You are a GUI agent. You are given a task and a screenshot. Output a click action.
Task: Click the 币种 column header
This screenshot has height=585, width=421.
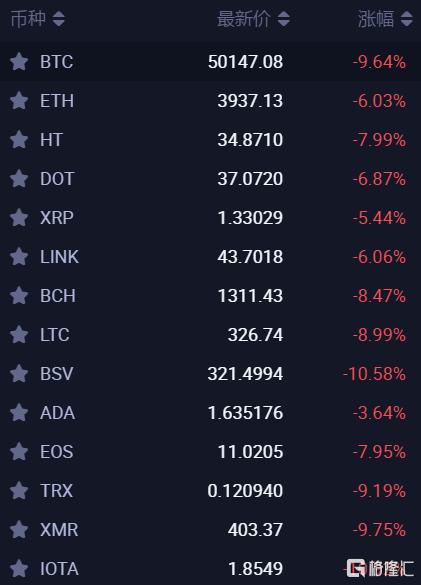pyautogui.click(x=28, y=19)
